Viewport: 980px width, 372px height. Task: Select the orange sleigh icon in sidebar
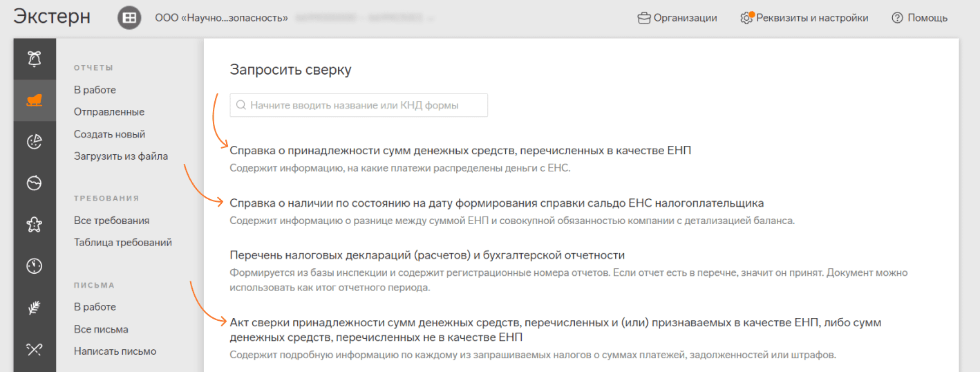[35, 101]
